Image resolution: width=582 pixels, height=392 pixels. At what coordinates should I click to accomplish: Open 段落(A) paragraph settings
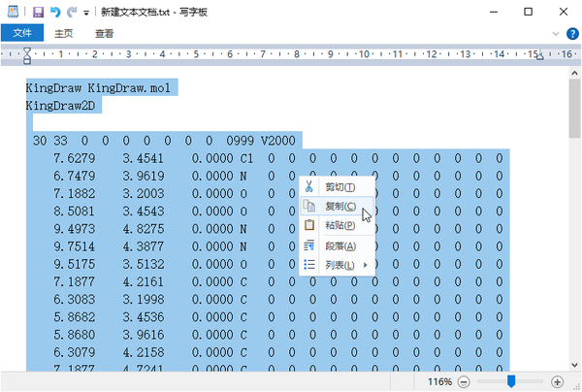pyautogui.click(x=337, y=245)
